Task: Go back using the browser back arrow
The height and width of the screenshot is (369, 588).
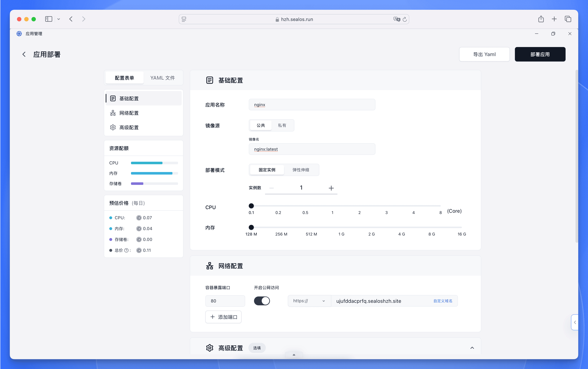Action: tap(71, 19)
